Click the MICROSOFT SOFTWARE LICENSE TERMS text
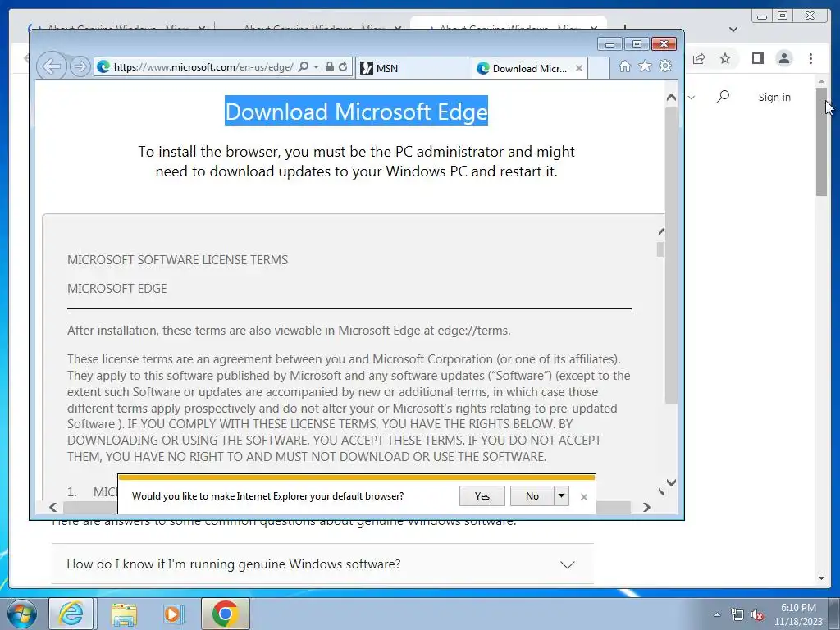The width and height of the screenshot is (840, 630). click(178, 260)
